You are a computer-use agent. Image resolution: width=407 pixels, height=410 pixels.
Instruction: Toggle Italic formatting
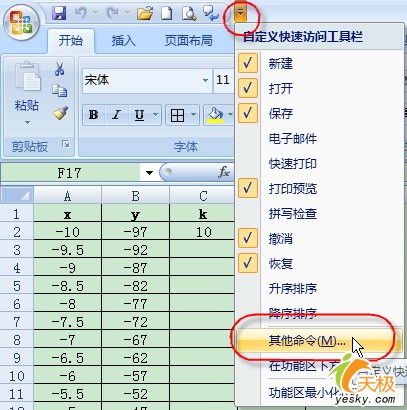click(x=116, y=115)
